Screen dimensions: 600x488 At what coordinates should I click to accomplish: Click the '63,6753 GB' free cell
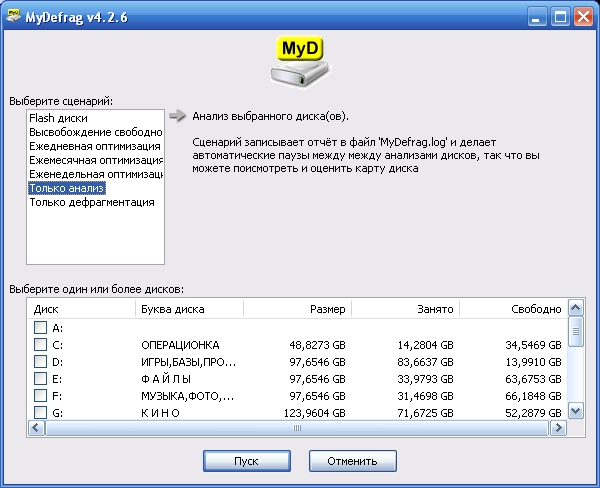pos(533,379)
